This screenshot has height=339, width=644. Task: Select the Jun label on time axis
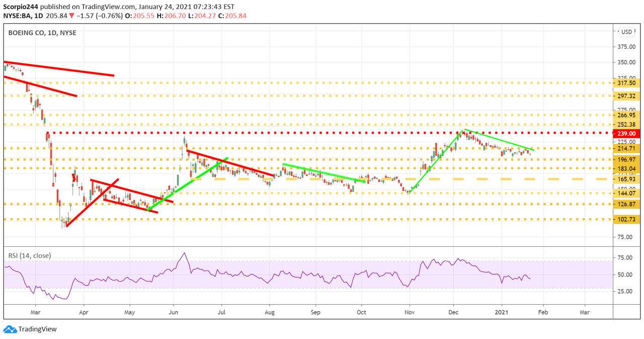(x=174, y=312)
